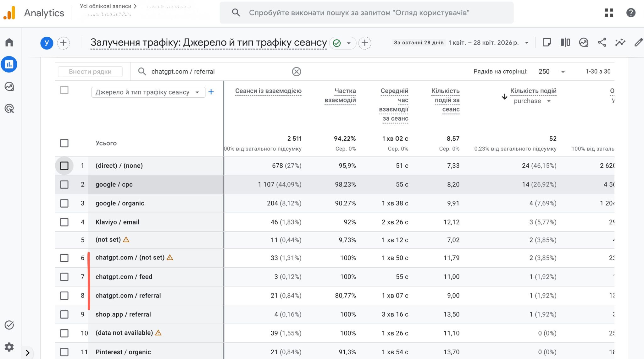Open the Джерело й тип трафіку сеансу dropdown
The image size is (644, 359).
pyautogui.click(x=148, y=92)
